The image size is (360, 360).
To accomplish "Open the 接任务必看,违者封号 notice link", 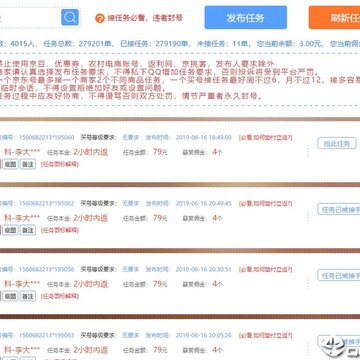I will pos(145,18).
